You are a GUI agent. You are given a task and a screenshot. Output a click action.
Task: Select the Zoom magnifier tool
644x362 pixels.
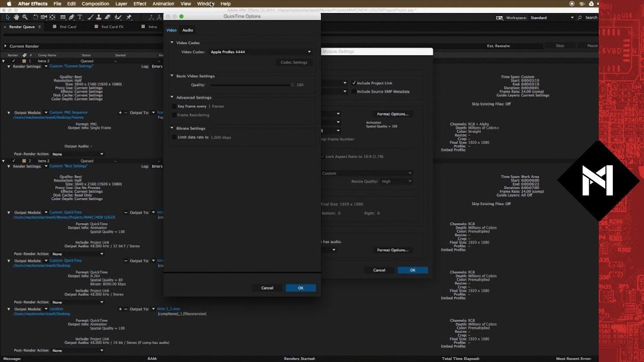tap(25, 17)
